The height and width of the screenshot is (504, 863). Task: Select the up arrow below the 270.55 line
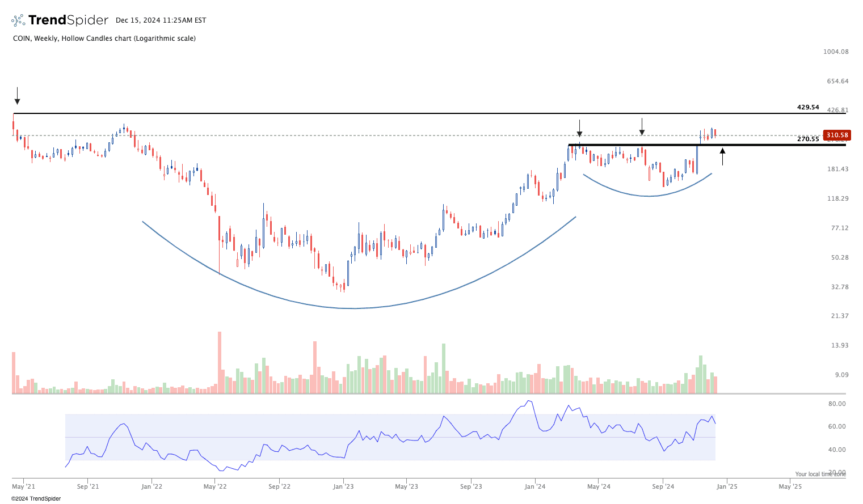[x=722, y=156]
